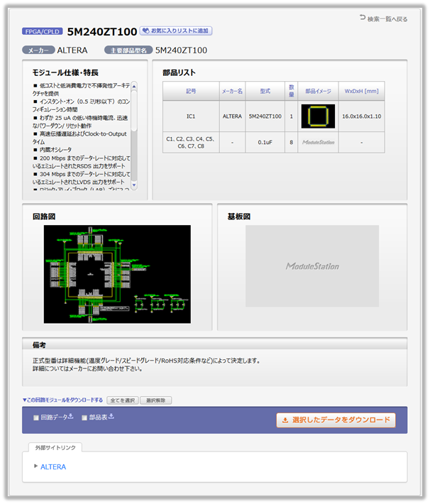Click the ModuleStation placeholder image in capacitor row
The height and width of the screenshot is (504, 430).
(x=318, y=143)
